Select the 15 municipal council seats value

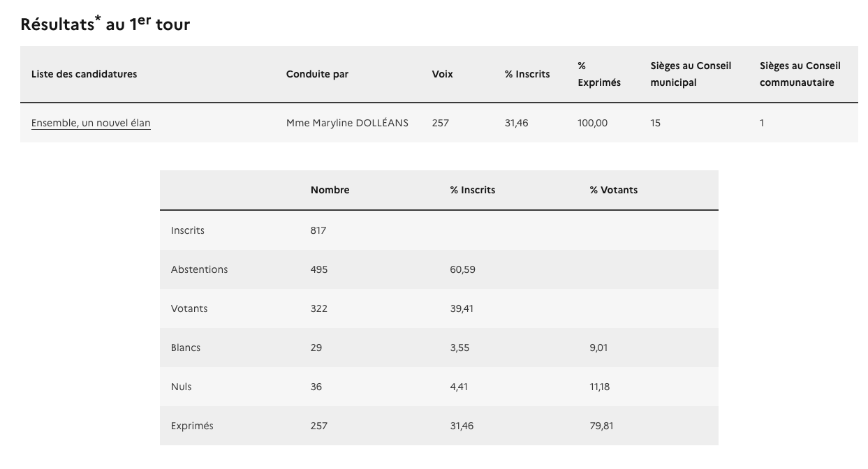(x=655, y=124)
